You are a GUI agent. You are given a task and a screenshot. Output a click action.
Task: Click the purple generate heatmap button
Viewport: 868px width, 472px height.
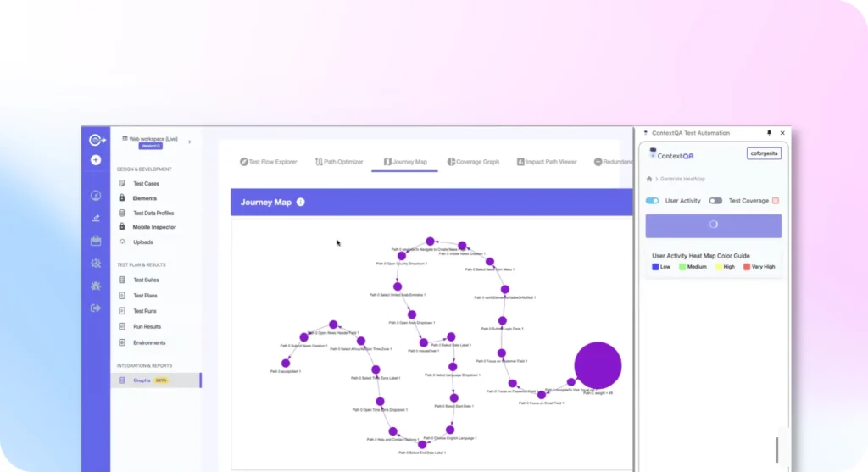click(713, 225)
